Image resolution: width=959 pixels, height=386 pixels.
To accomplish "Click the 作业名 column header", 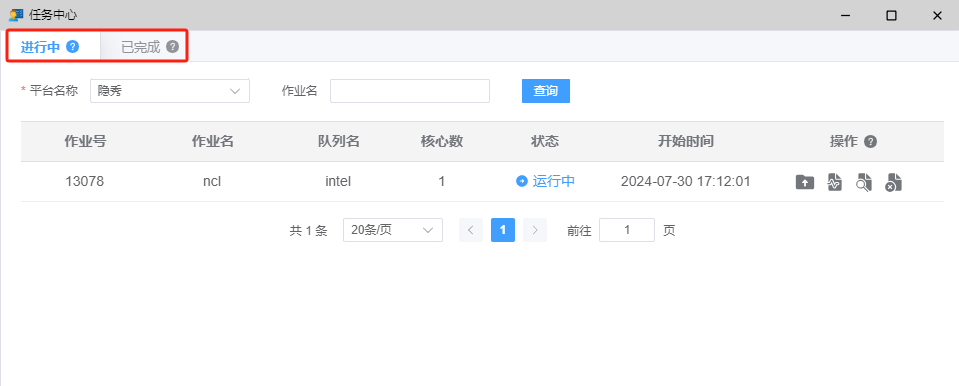I will click(212, 142).
